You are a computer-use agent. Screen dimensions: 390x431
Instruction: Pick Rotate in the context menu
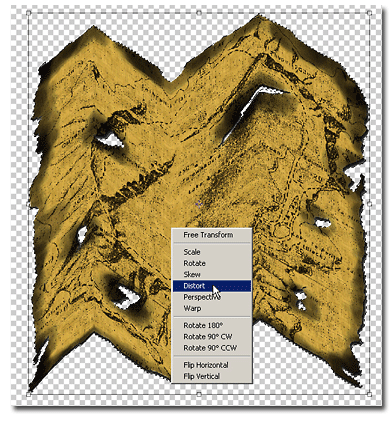[x=212, y=263]
